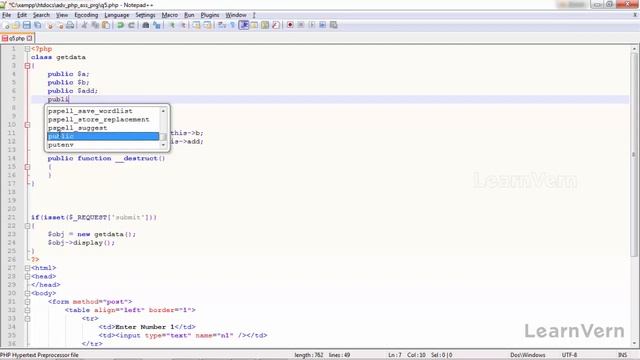
Task: Open the Function List toolbar icon
Action: 276,25
